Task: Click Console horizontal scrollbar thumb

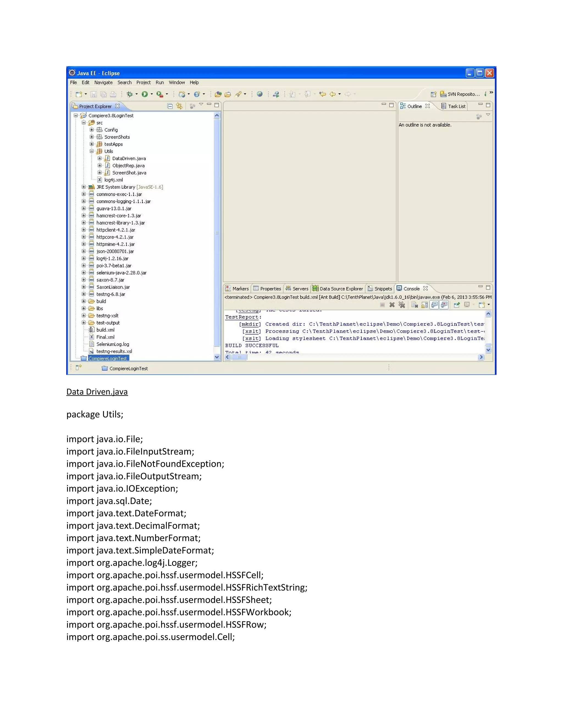Action: coord(239,357)
